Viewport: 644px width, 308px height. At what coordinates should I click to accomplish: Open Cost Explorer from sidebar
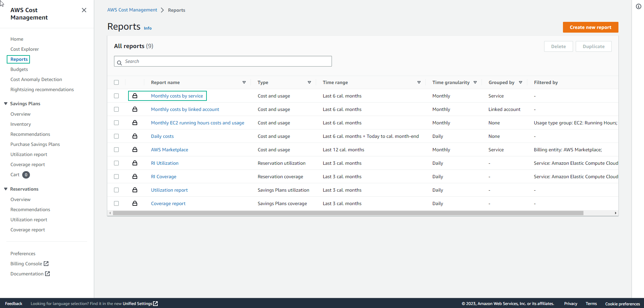pos(25,49)
